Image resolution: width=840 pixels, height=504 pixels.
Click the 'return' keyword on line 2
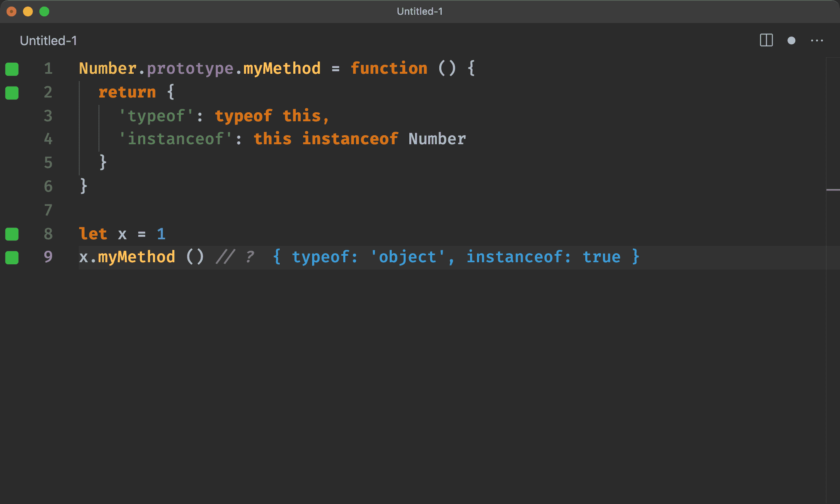(x=127, y=92)
